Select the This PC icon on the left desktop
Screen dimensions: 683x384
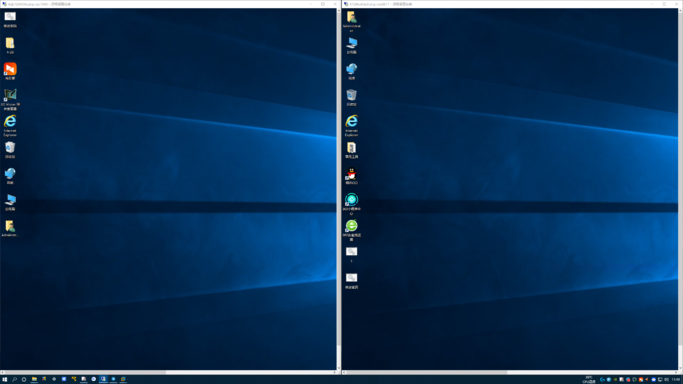pyautogui.click(x=10, y=202)
